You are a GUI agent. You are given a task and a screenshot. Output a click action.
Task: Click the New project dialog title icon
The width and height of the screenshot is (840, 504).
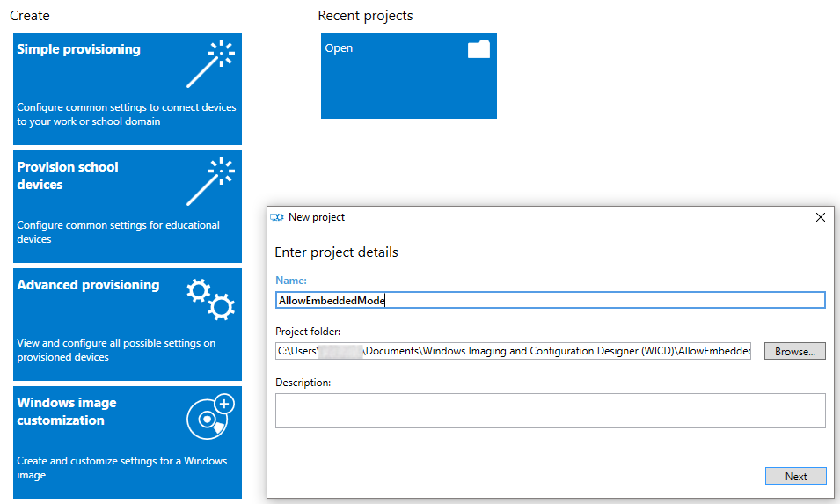(277, 217)
